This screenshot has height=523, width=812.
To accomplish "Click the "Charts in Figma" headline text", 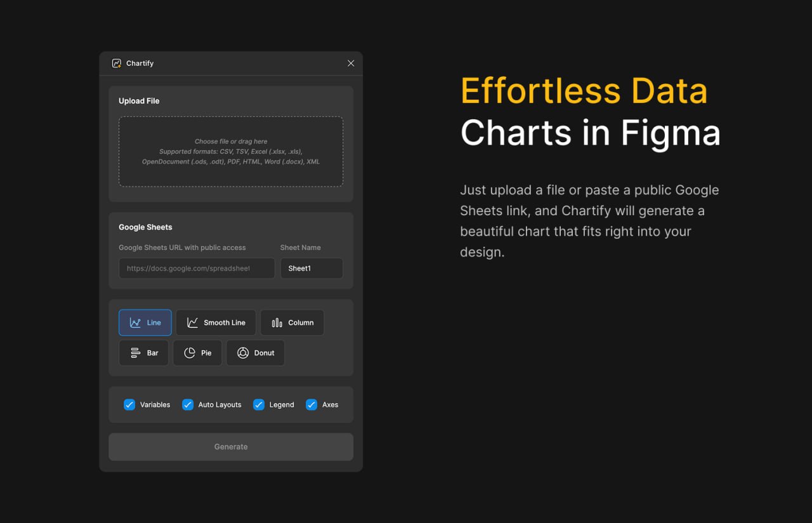I will 591,133.
